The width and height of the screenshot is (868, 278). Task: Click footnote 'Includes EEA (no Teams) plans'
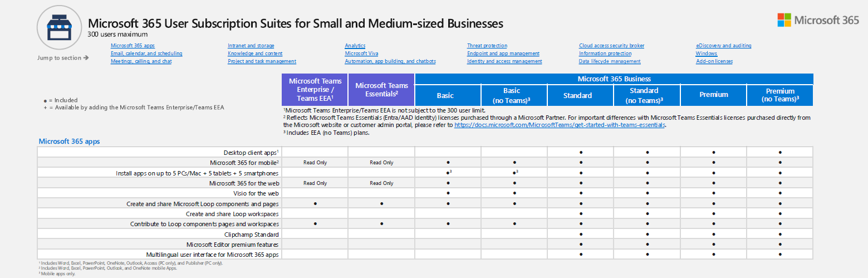coord(326,133)
